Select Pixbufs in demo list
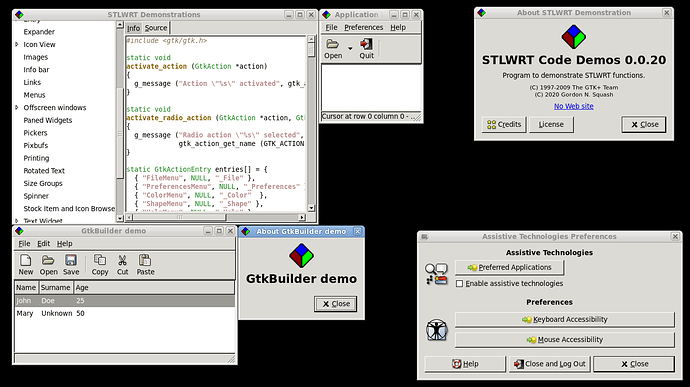The height and width of the screenshot is (387, 690). click(x=36, y=145)
